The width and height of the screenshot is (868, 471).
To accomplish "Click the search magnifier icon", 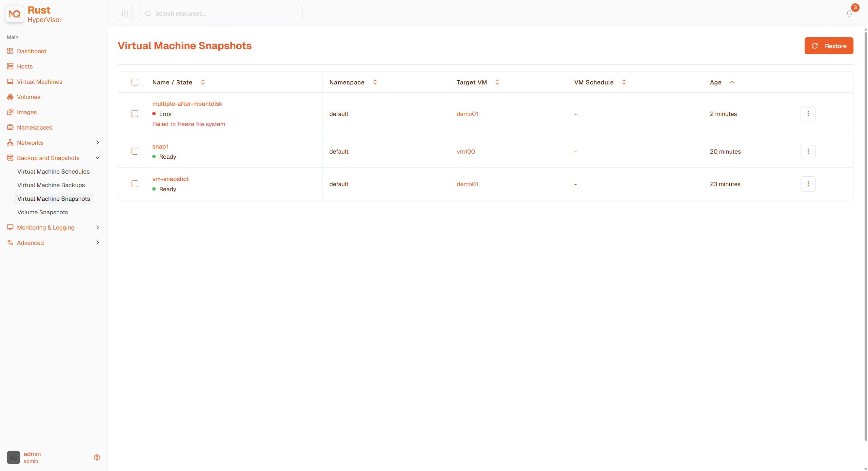I will click(x=148, y=14).
